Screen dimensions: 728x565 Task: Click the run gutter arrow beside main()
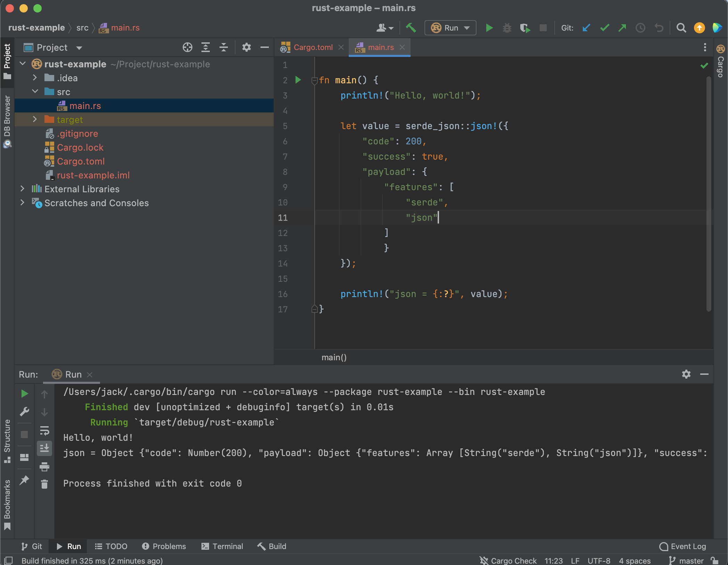[x=298, y=80]
